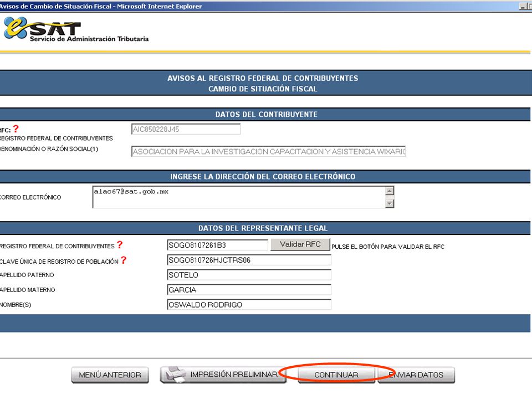
Task: Click the 'DENOMINACIÓN O RAZÓN SOCIAL(1)' label
Action: [49, 149]
